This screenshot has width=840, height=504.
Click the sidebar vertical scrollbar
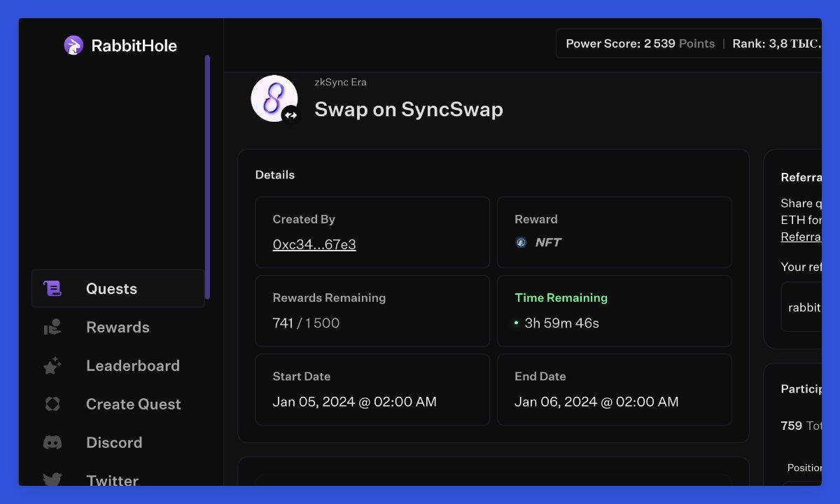point(207,177)
